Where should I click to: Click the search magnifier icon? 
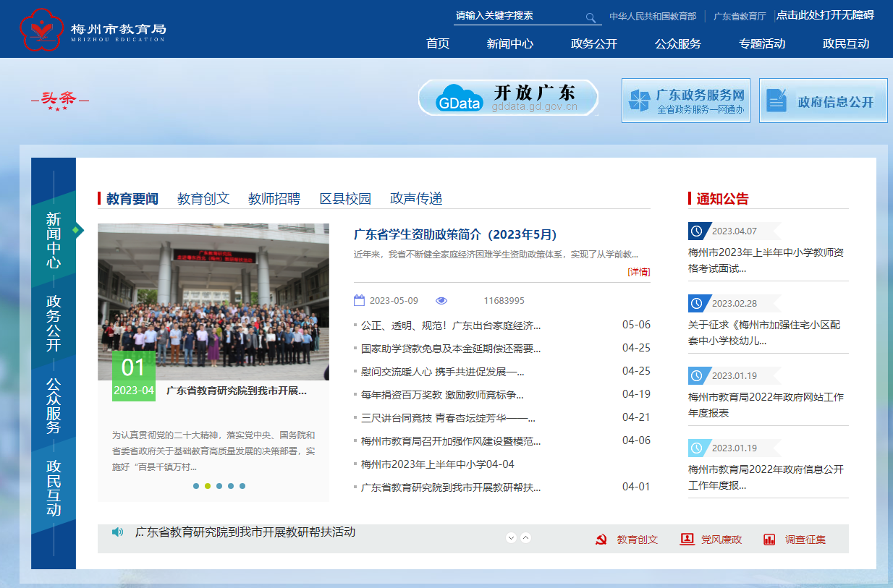point(591,17)
